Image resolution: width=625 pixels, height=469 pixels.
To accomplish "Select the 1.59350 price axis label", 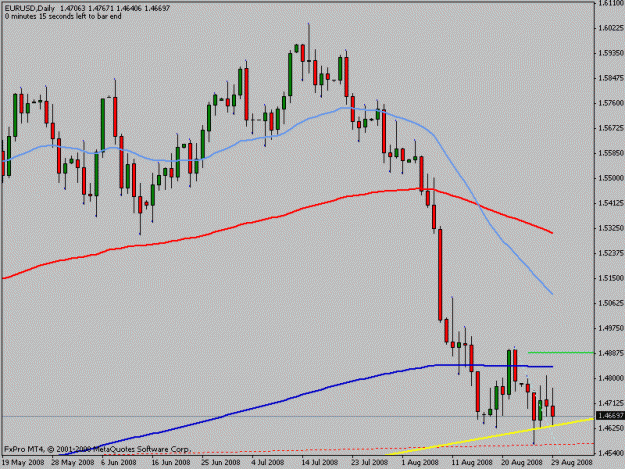I will click(611, 53).
